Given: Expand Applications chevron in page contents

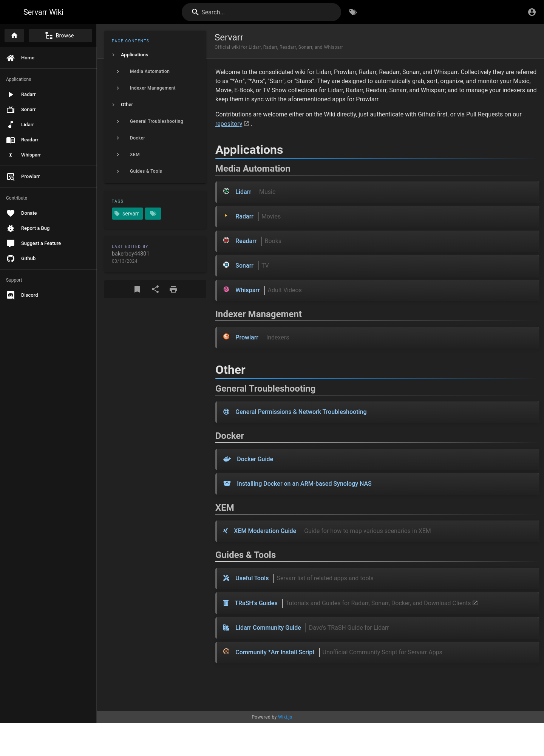Looking at the screenshot, I should pos(113,55).
